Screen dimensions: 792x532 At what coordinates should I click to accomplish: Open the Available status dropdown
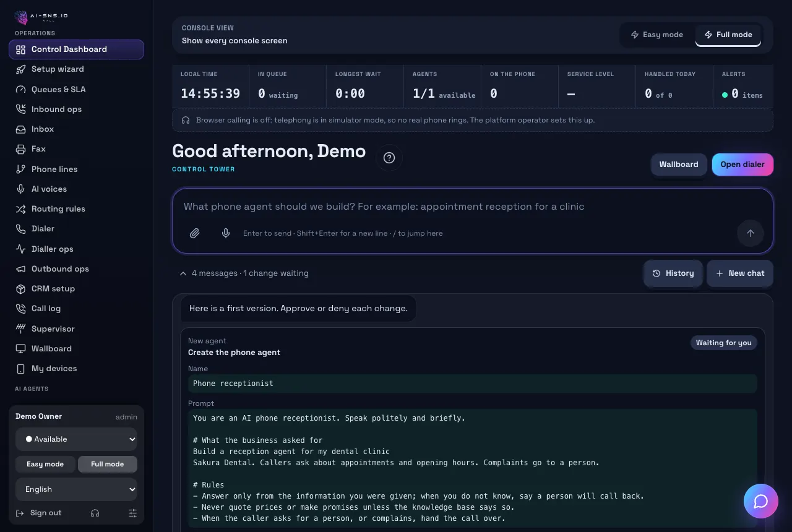pyautogui.click(x=76, y=439)
